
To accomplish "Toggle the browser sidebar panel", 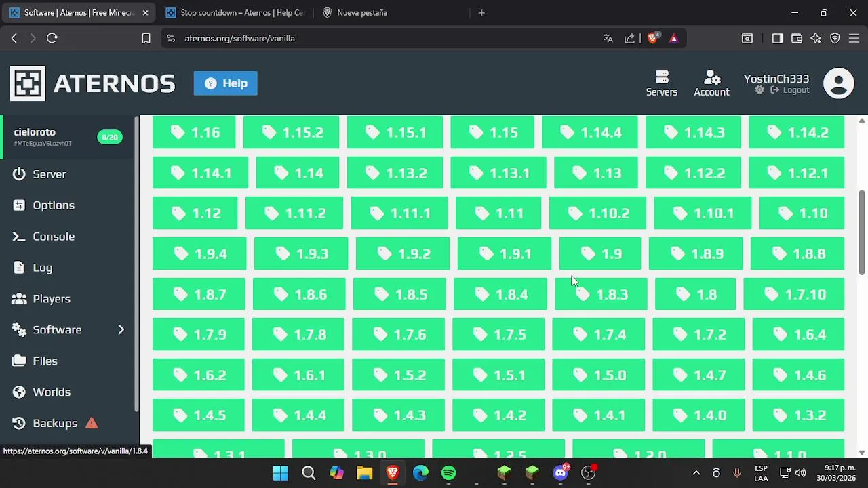I will [x=778, y=39].
